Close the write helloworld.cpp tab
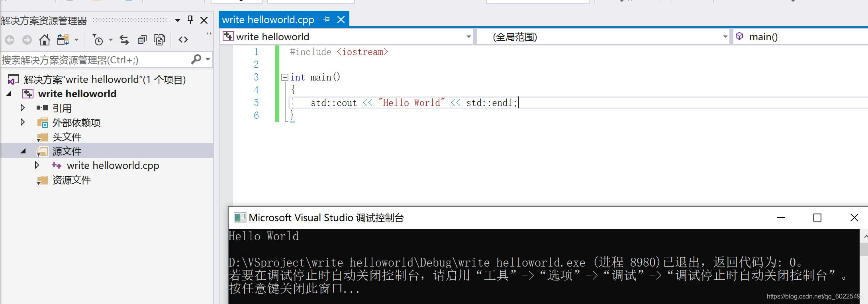The height and width of the screenshot is (304, 868). 341,20
